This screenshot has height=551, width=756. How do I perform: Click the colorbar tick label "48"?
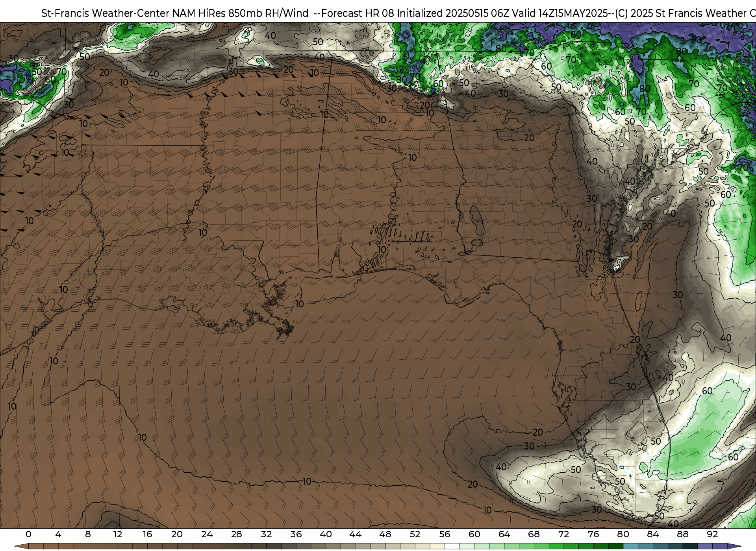(385, 534)
